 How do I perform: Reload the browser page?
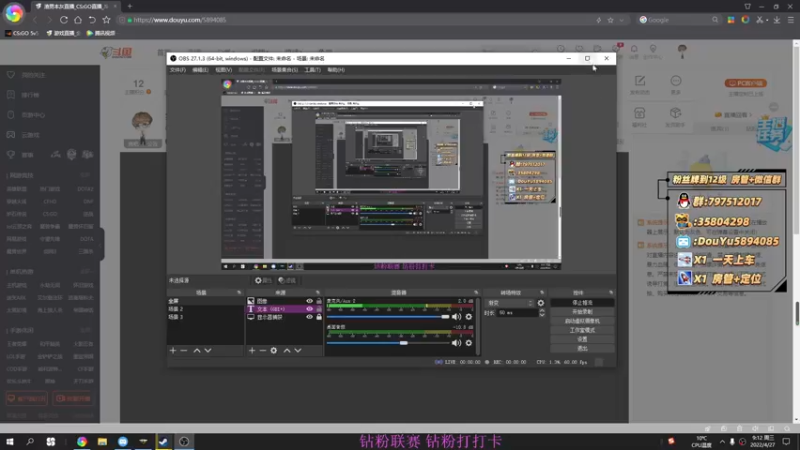(64, 20)
